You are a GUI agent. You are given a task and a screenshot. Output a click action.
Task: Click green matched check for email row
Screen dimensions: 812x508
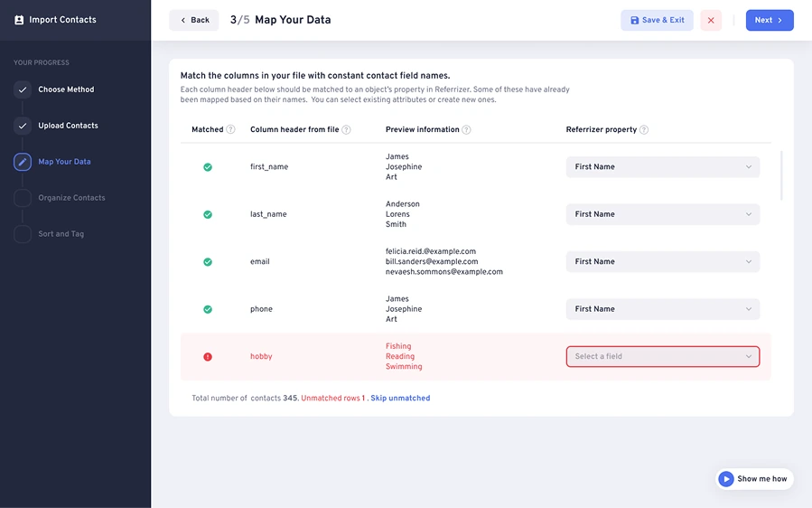(x=208, y=262)
